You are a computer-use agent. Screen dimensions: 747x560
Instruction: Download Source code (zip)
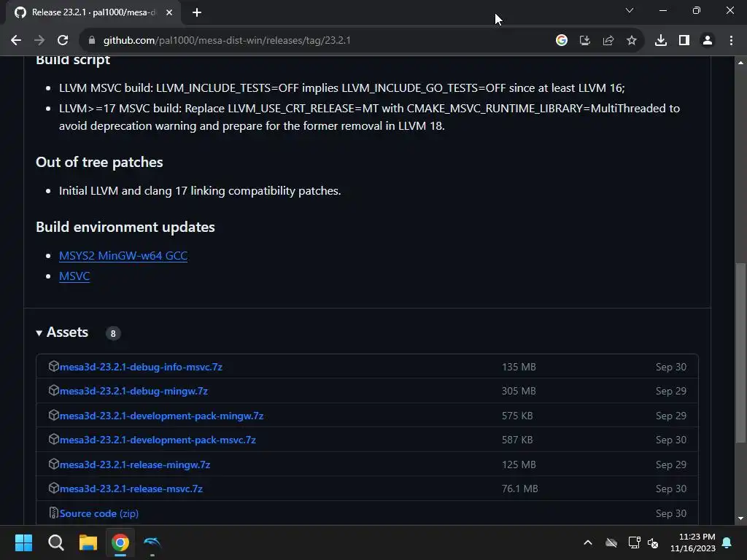tap(99, 514)
